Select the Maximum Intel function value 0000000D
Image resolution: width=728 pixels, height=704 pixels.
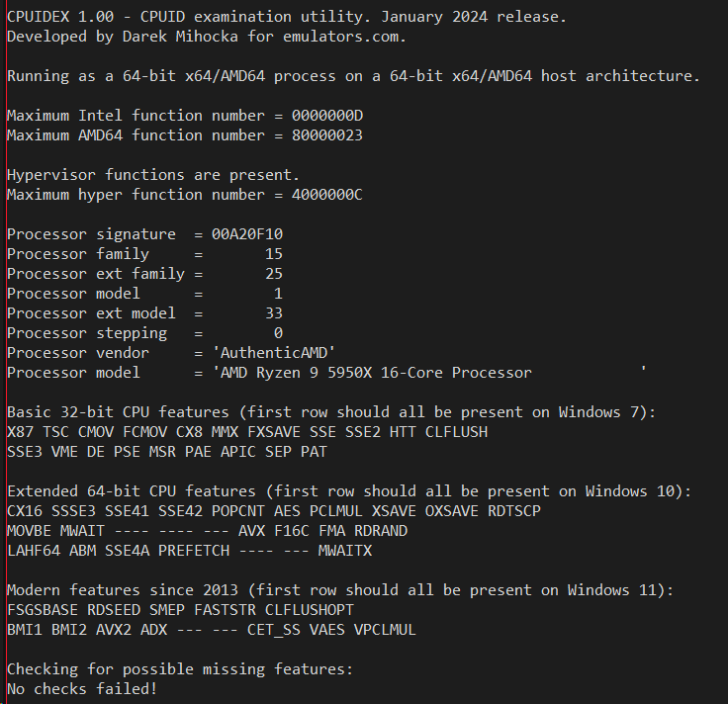pos(327,116)
